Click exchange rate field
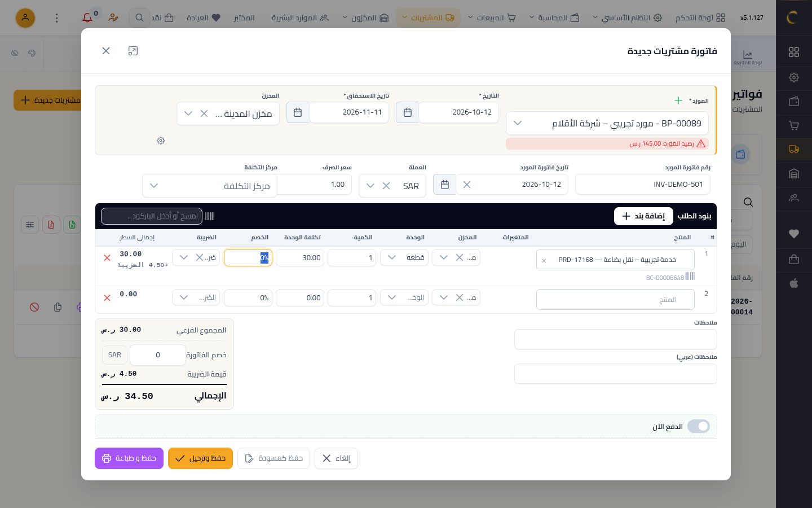The width and height of the screenshot is (812, 508). (x=315, y=185)
